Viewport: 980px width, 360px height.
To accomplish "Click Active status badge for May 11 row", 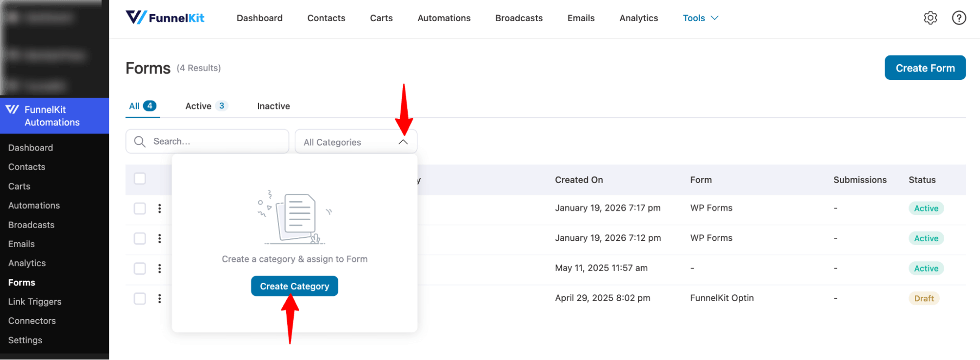I will 926,268.
